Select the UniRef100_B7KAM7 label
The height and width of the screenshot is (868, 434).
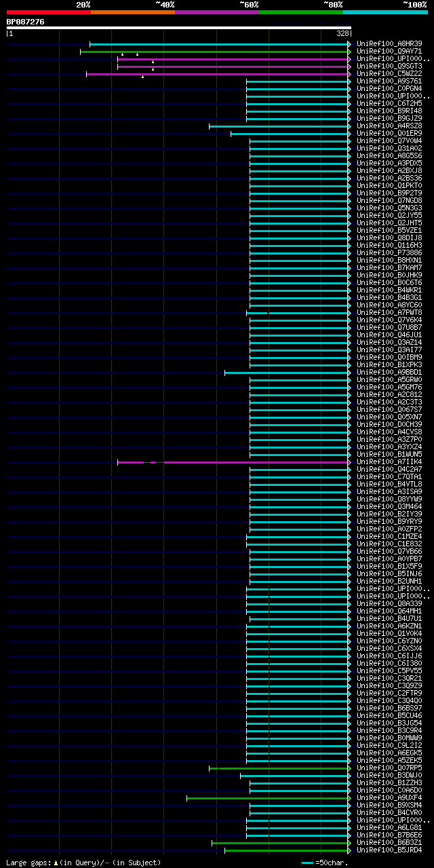coord(389,267)
